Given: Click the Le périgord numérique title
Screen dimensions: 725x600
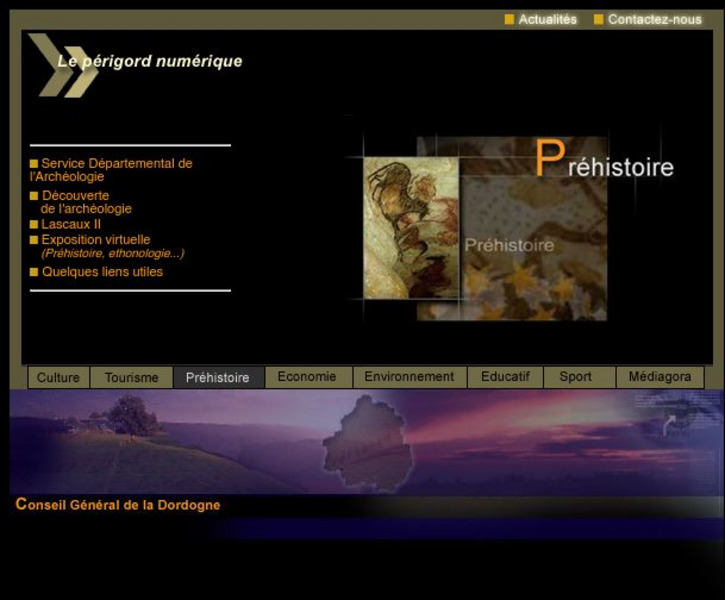Looking at the screenshot, I should [x=150, y=61].
